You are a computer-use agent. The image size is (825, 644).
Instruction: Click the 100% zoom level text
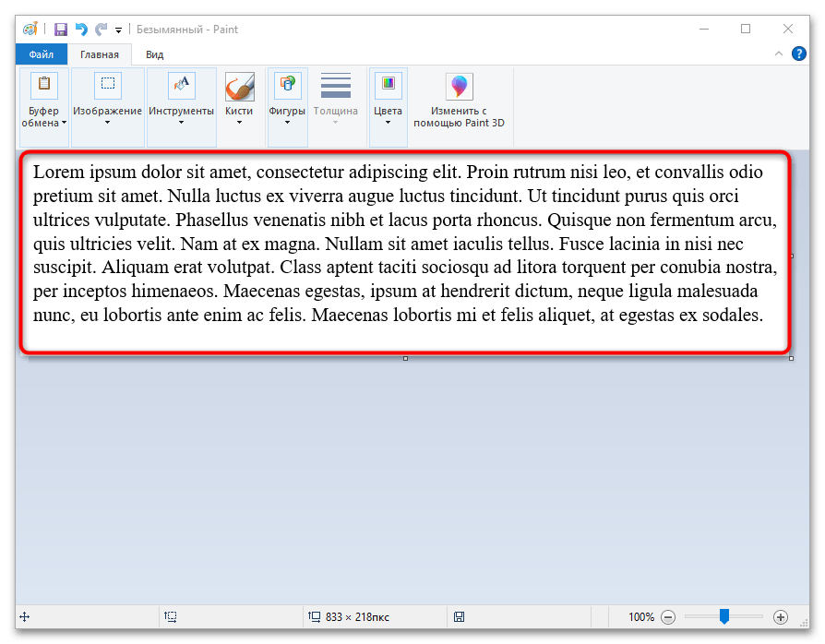tap(641, 616)
